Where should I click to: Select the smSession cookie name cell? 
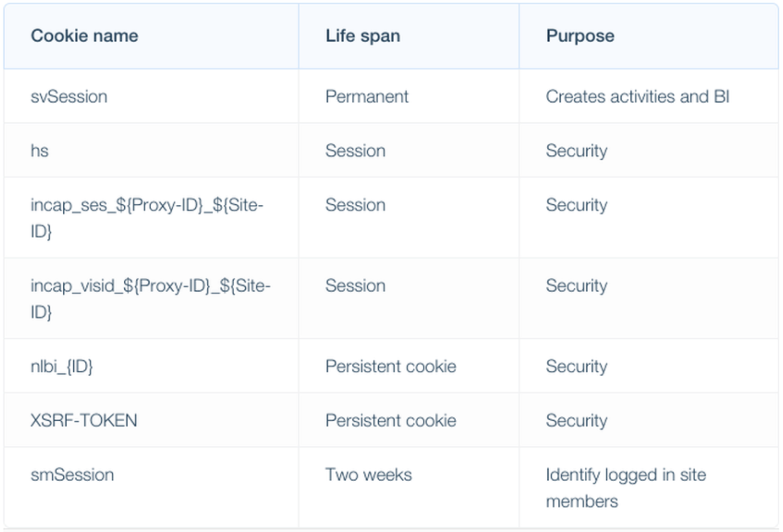72,475
